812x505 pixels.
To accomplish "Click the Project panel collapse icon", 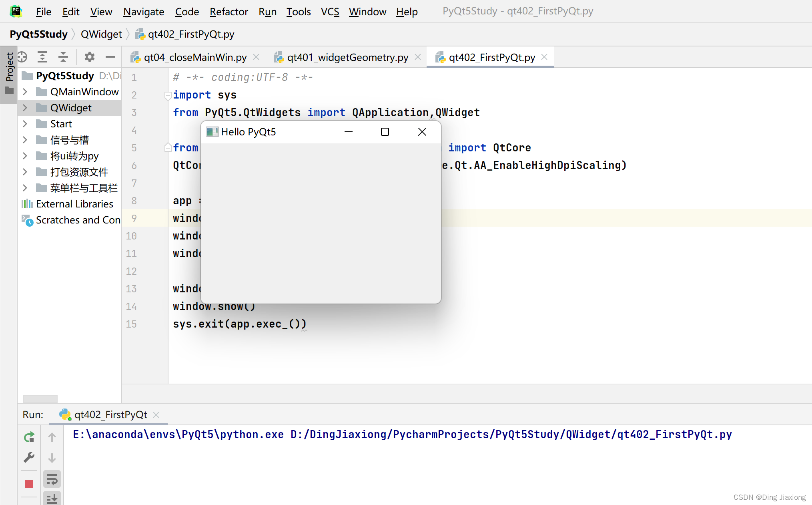I will pyautogui.click(x=110, y=56).
